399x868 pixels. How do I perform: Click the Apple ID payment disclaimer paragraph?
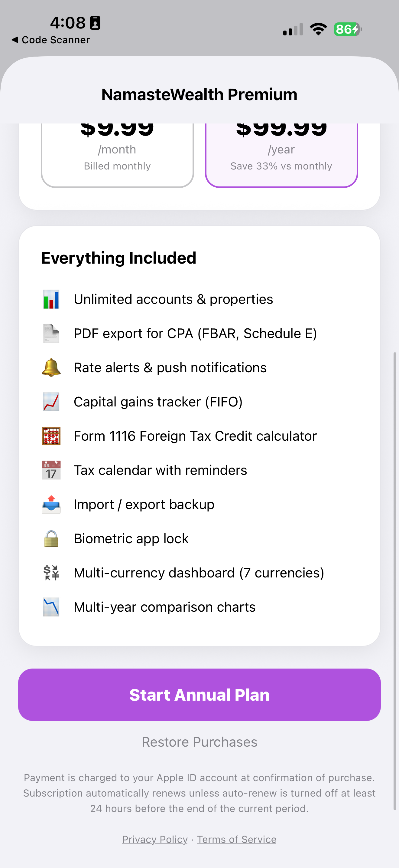click(x=199, y=793)
